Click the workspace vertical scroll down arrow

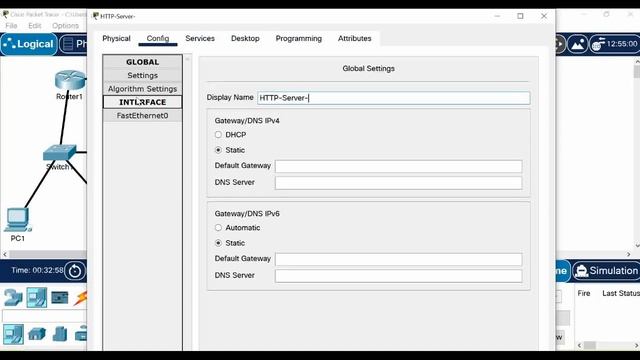637,245
